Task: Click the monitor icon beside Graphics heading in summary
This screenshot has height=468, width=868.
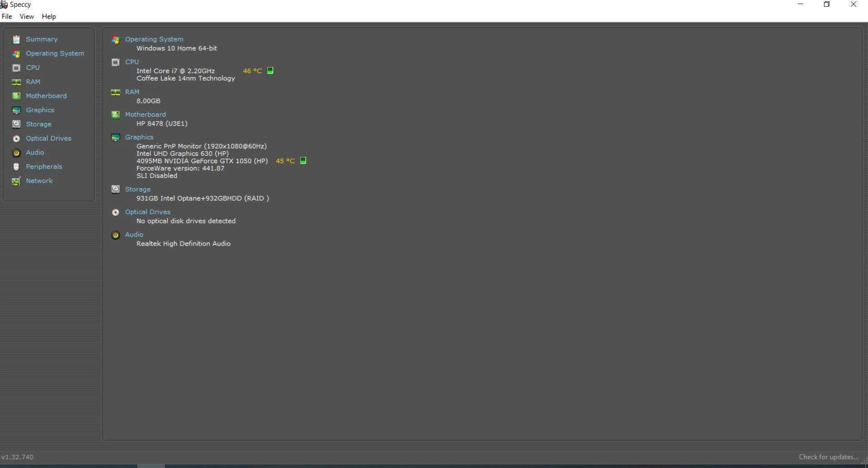Action: [116, 137]
